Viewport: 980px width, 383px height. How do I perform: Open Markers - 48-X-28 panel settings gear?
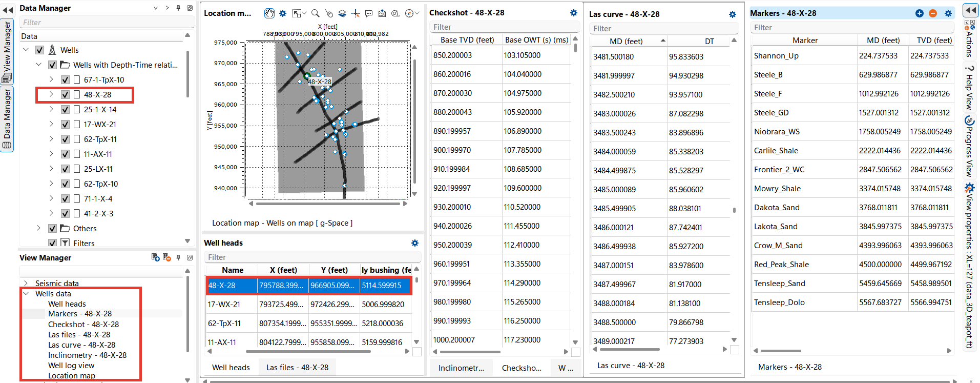pyautogui.click(x=948, y=13)
